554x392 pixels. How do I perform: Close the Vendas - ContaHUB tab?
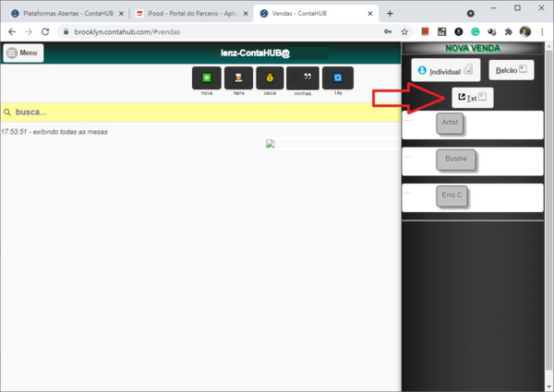point(370,14)
